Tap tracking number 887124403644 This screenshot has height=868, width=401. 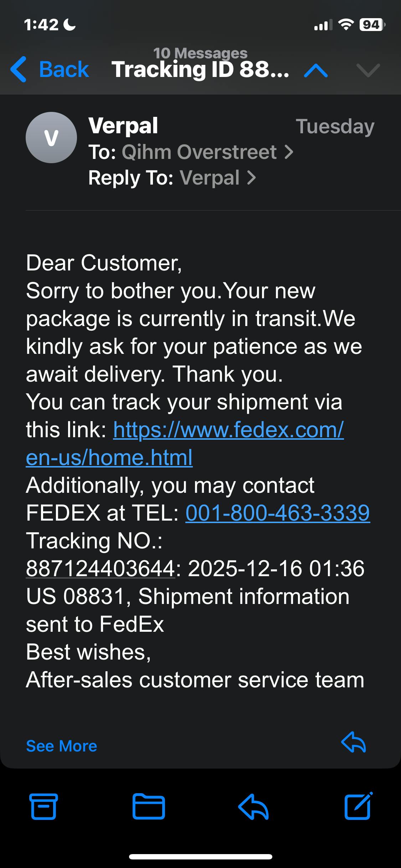click(x=100, y=568)
